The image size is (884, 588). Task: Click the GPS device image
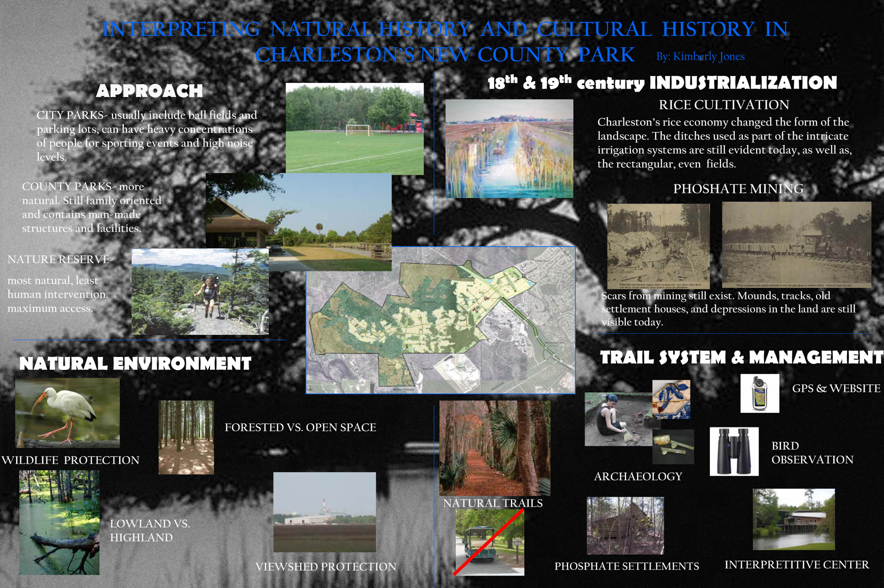[x=760, y=393]
